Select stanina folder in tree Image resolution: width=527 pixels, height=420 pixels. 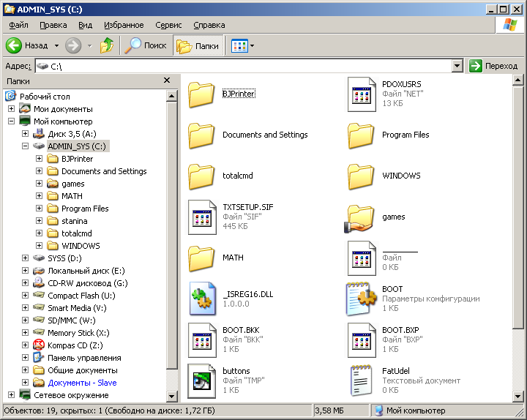74,221
